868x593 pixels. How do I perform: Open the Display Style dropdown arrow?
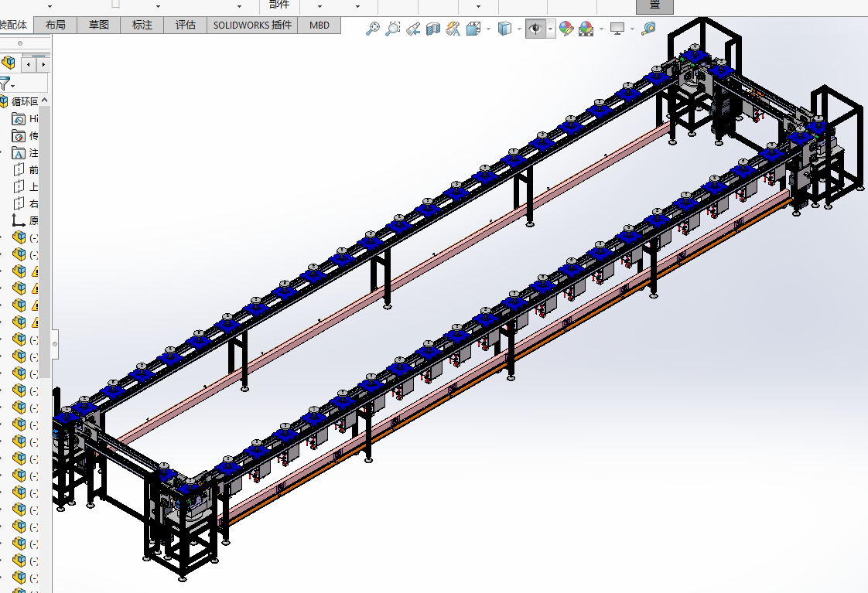518,29
